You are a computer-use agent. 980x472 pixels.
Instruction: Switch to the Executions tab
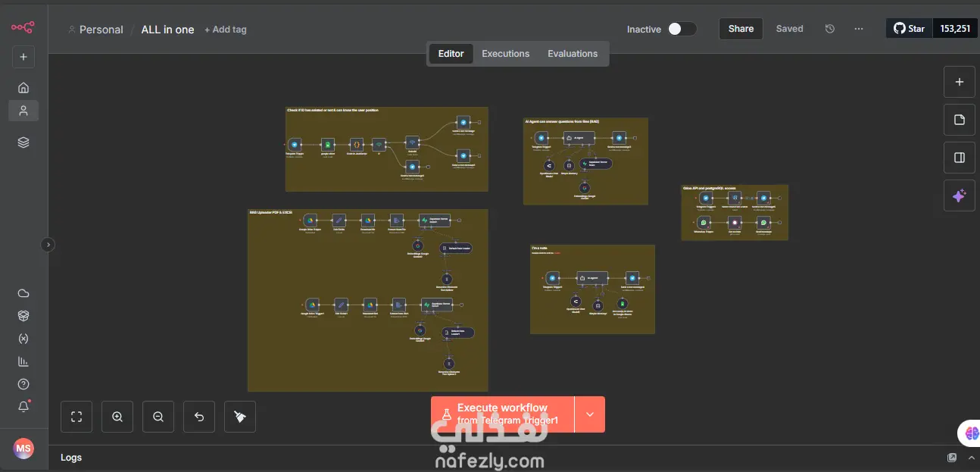click(x=506, y=54)
